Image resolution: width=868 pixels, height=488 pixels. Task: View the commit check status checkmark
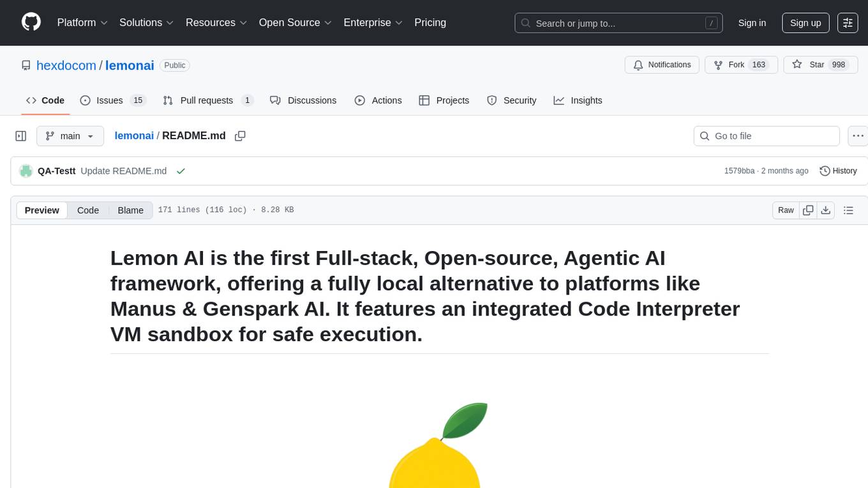pyautogui.click(x=181, y=171)
